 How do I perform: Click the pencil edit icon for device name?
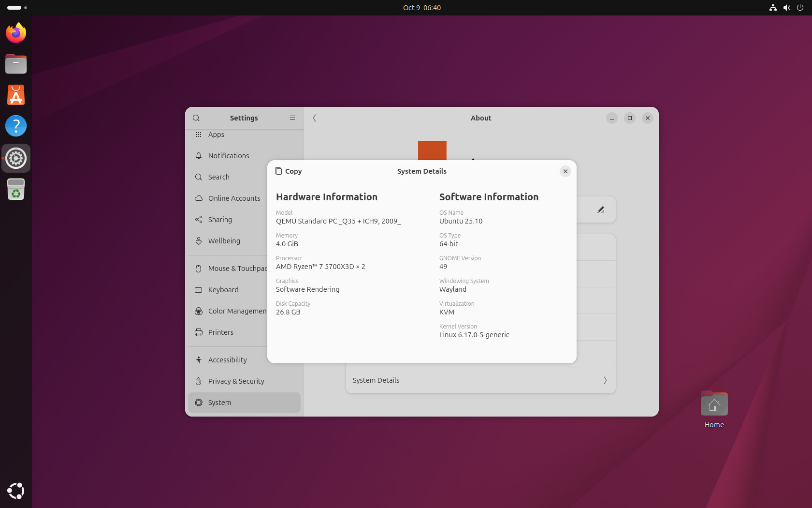pyautogui.click(x=601, y=209)
